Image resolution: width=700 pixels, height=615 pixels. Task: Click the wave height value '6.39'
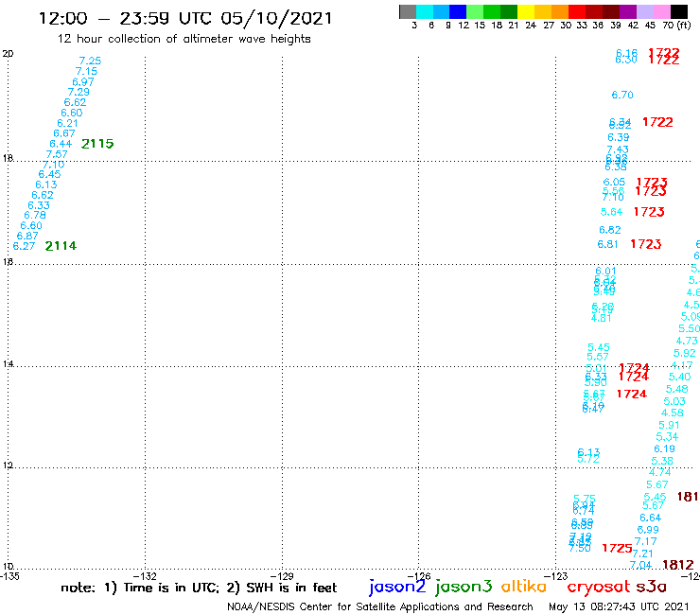click(619, 137)
